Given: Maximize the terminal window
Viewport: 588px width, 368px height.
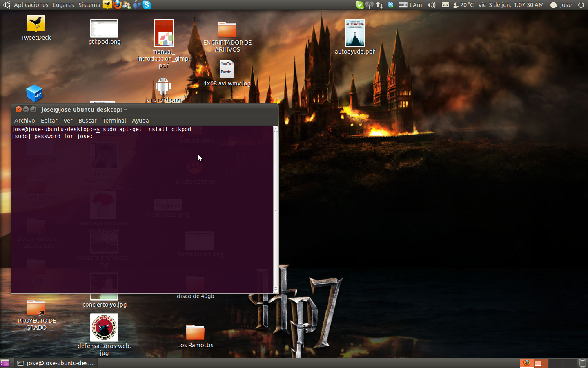Looking at the screenshot, I should [x=33, y=110].
